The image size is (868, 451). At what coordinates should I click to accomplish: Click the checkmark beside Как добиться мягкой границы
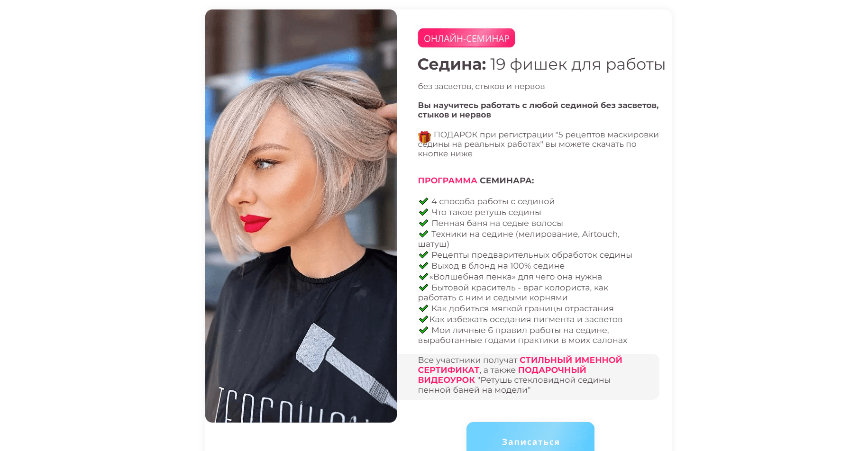coord(423,308)
